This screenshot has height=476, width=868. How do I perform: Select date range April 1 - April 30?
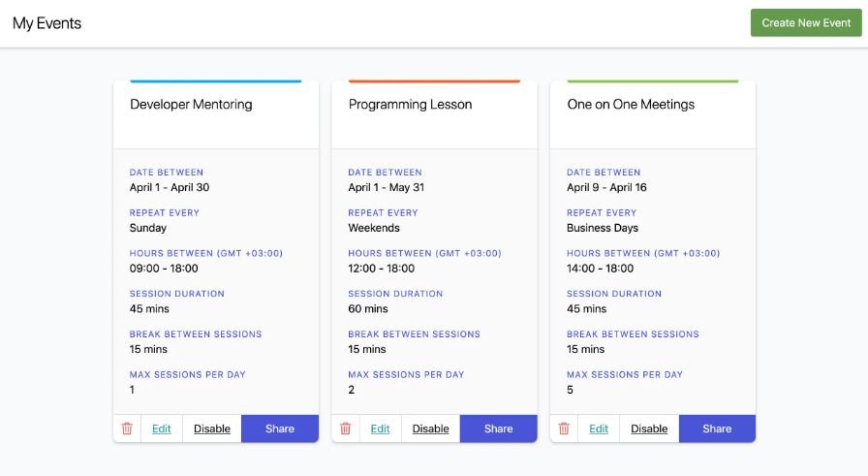coord(170,187)
